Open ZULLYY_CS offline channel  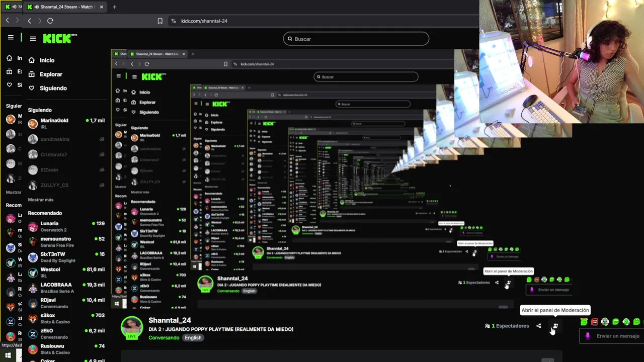[66, 185]
